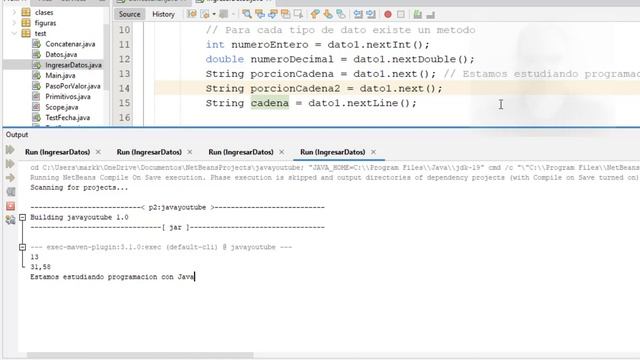Click the Shift Line Right icon

[x=371, y=14]
